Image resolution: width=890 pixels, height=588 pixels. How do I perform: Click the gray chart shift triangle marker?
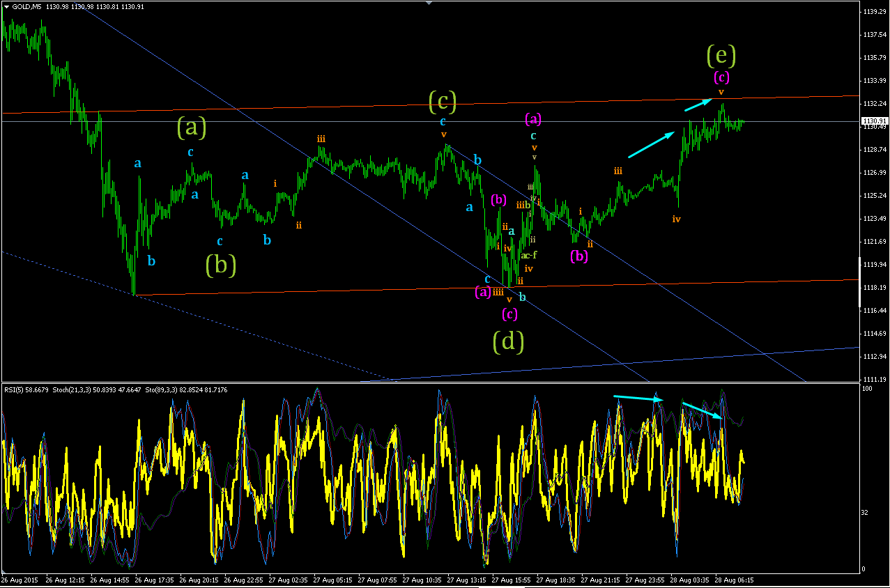[x=429, y=3]
